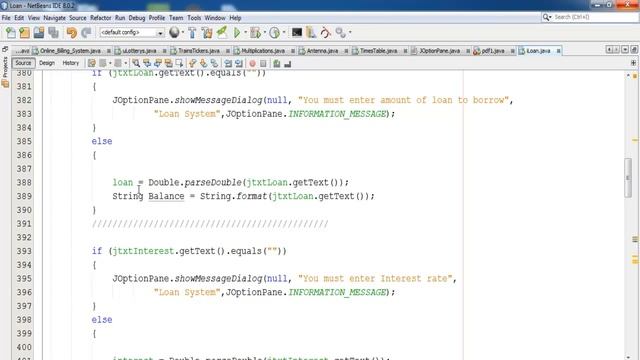Image resolution: width=640 pixels, height=360 pixels.
Task: Click Next Bookmark icon
Action: click(x=203, y=63)
